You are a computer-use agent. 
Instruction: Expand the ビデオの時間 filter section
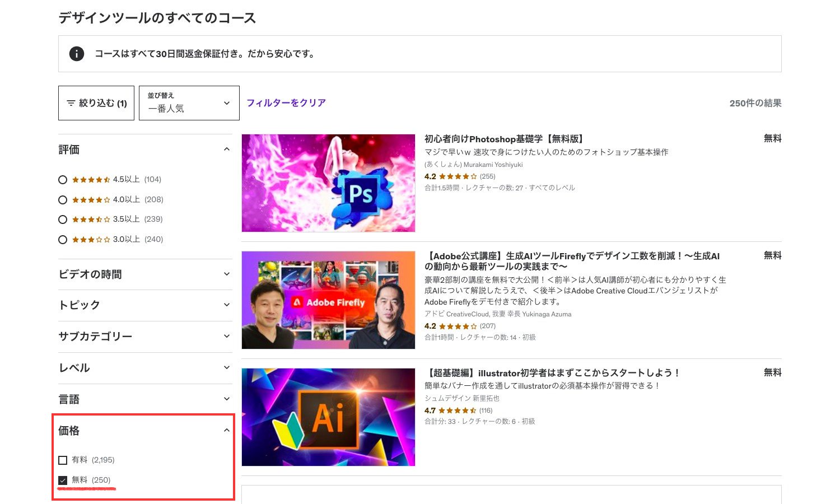145,274
